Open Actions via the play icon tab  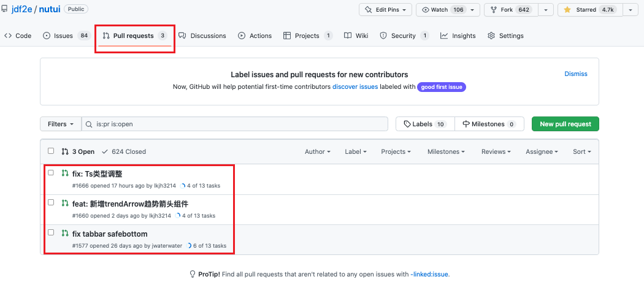tap(242, 36)
